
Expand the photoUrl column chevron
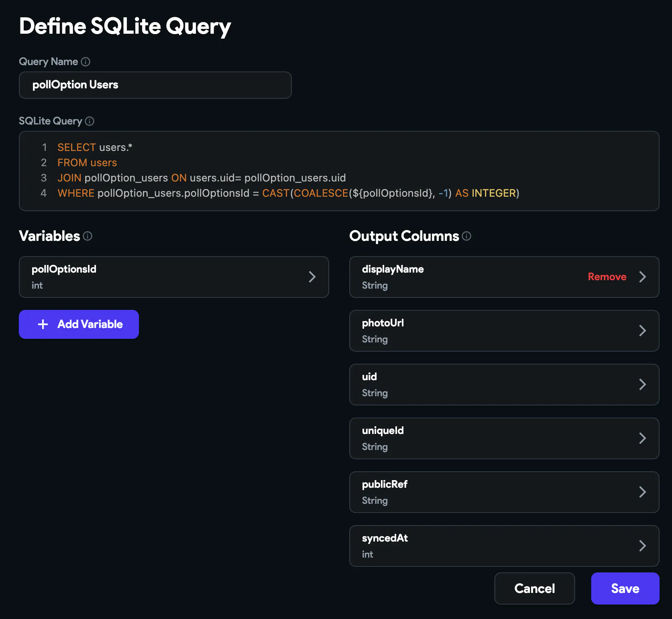[x=642, y=331]
